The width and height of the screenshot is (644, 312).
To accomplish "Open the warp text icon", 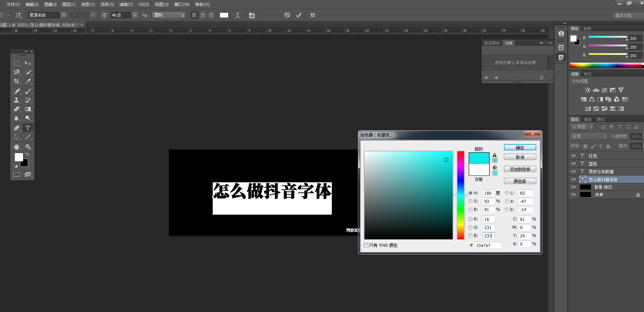I will pyautogui.click(x=237, y=15).
